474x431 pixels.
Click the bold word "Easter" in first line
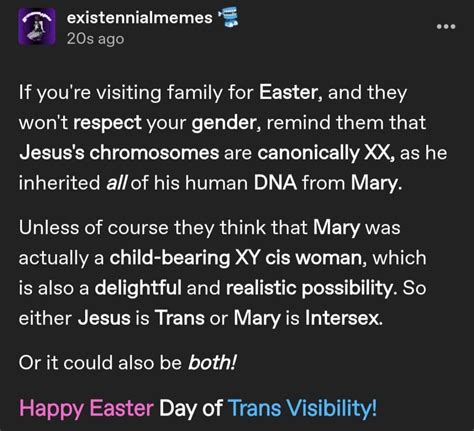[288, 92]
